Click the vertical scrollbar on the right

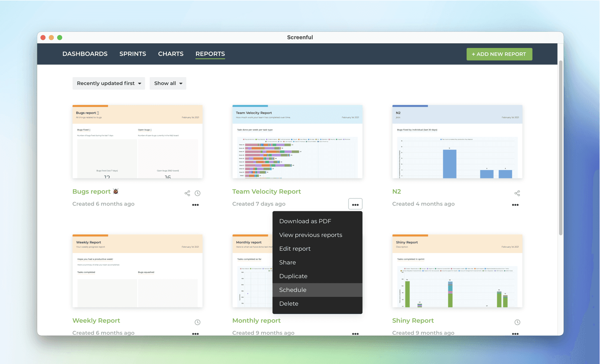coord(561,148)
